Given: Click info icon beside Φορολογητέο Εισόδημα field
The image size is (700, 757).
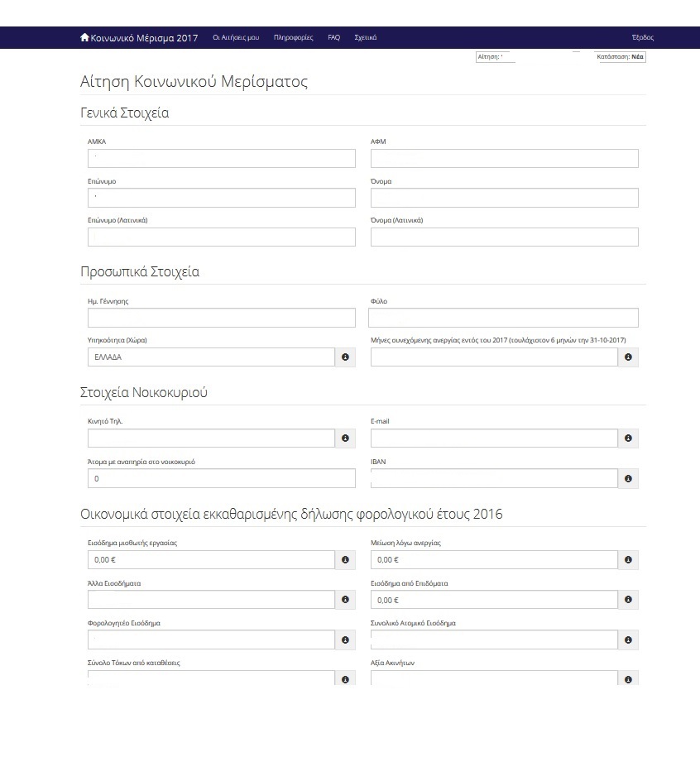Looking at the screenshot, I should 345,640.
